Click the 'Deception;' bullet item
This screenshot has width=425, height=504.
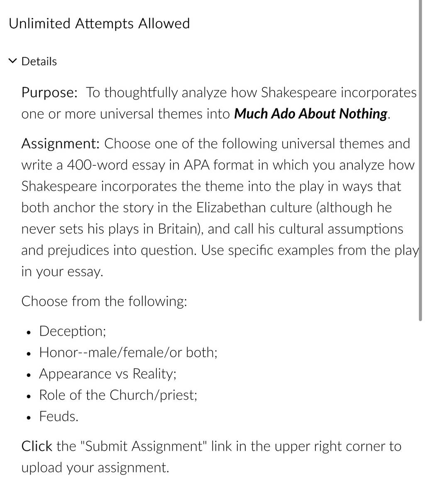click(73, 332)
